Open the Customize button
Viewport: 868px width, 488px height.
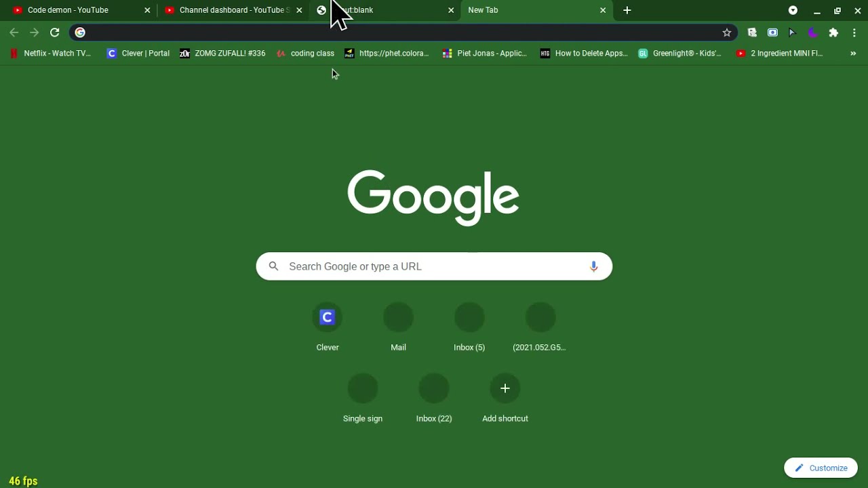(821, 468)
